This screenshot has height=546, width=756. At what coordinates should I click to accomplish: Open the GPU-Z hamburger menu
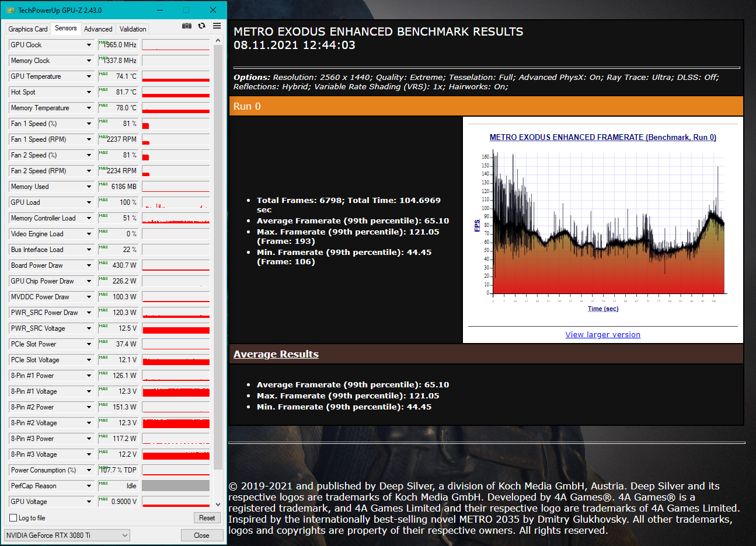[x=217, y=26]
